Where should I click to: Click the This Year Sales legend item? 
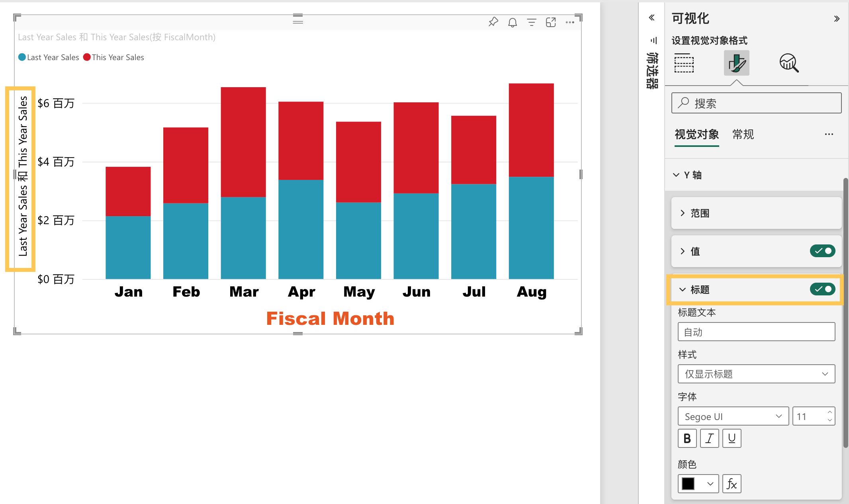[x=114, y=57]
